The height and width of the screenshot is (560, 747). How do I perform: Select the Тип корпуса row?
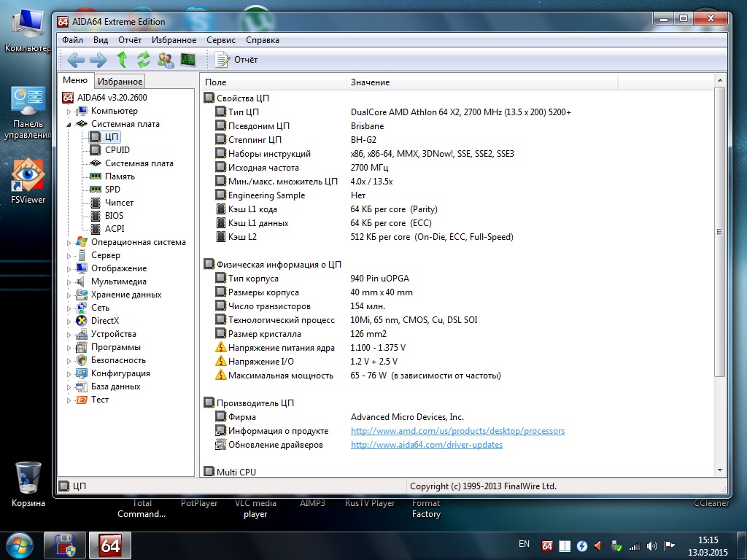(457, 278)
